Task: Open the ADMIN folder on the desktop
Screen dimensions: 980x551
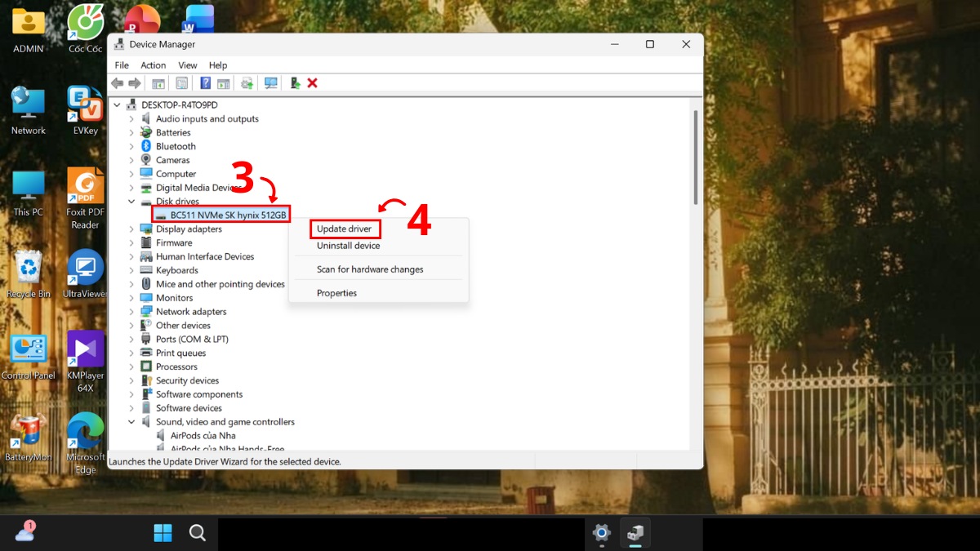Action: pyautogui.click(x=29, y=30)
